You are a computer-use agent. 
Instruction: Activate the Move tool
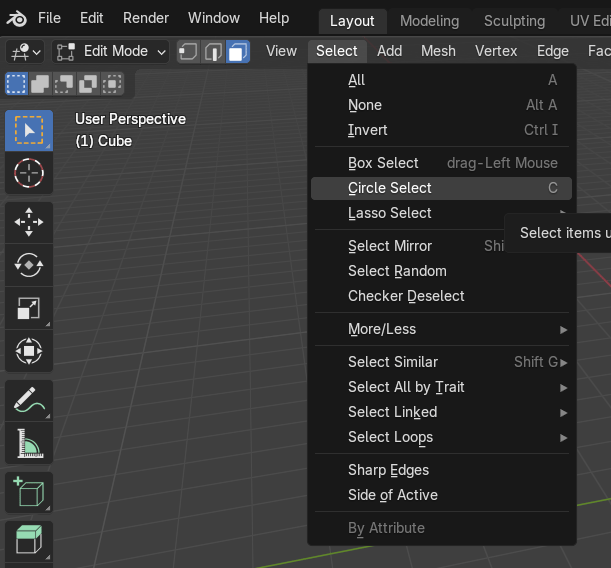[29, 222]
